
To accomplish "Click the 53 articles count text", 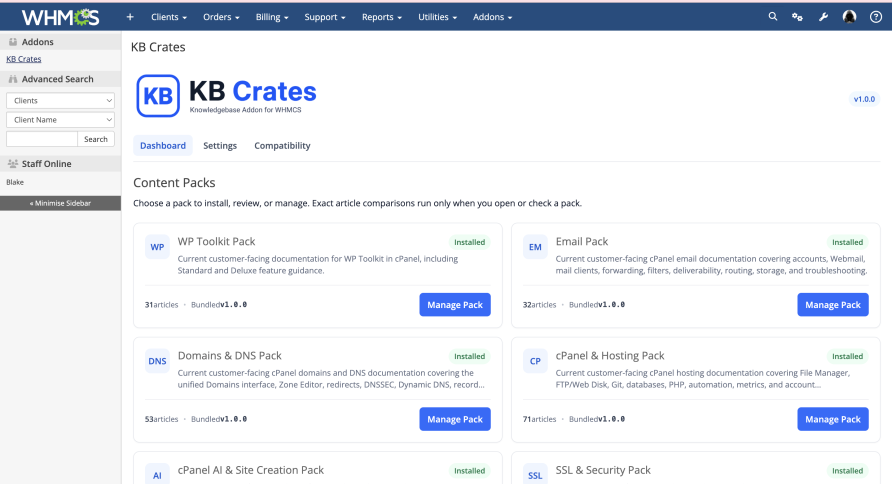I will click(x=162, y=419).
